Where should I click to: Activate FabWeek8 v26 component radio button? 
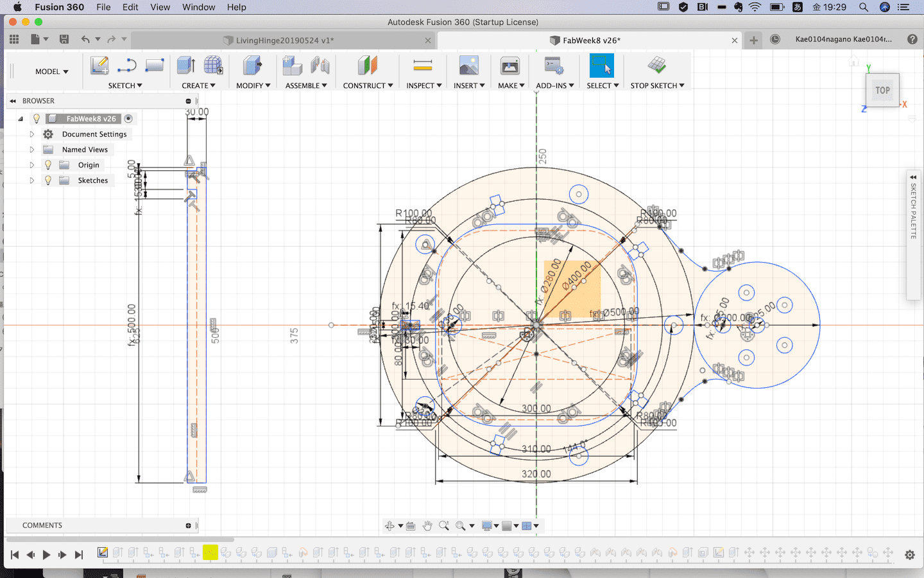[128, 119]
